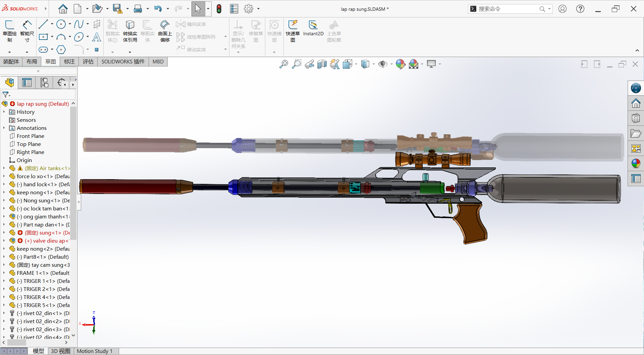Open the Options dropdown arrow beside the gear
This screenshot has width=644, height=355.
coord(258,9)
